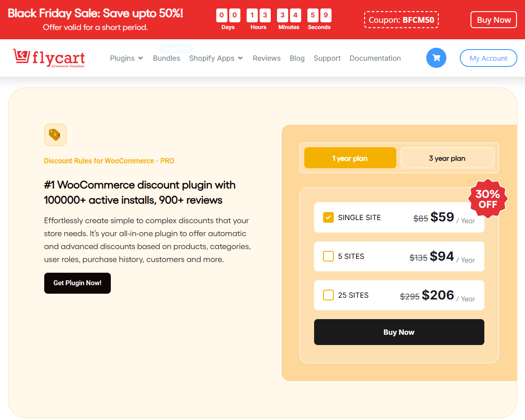Click the yellow price tag icon
This screenshot has height=420, width=525.
(55, 134)
